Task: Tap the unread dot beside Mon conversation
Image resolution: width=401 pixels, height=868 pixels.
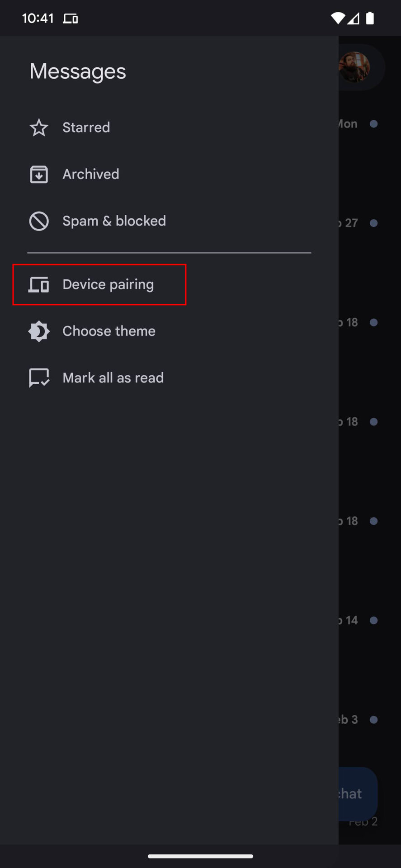Action: pos(373,124)
